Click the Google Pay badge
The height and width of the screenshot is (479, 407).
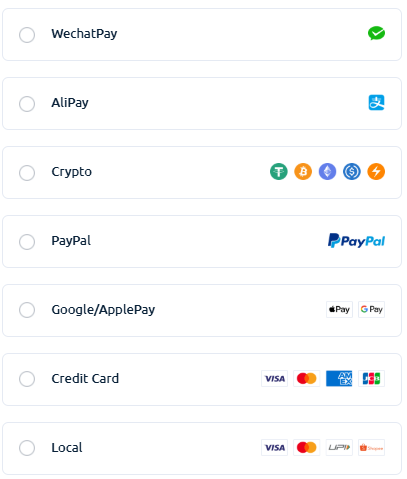point(371,309)
